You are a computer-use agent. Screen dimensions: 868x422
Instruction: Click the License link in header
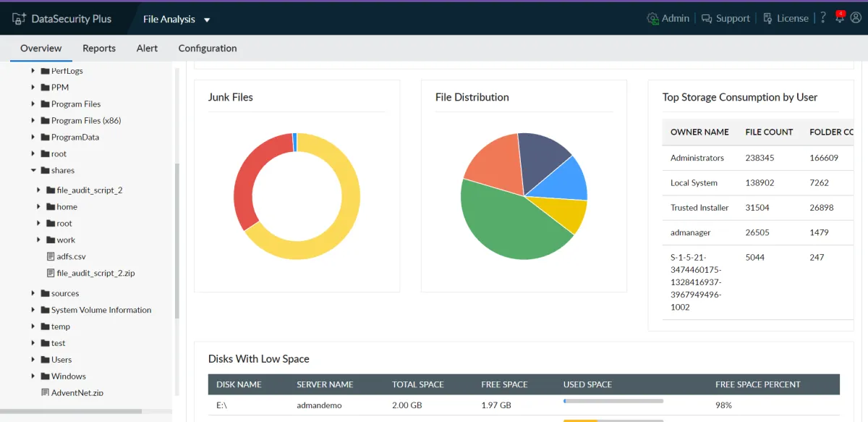pyautogui.click(x=785, y=19)
